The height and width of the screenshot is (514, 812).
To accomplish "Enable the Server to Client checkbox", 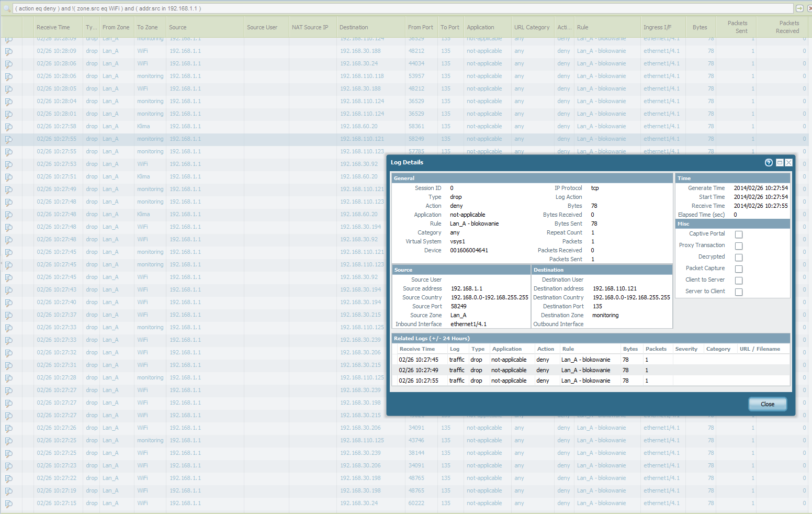I will click(739, 292).
